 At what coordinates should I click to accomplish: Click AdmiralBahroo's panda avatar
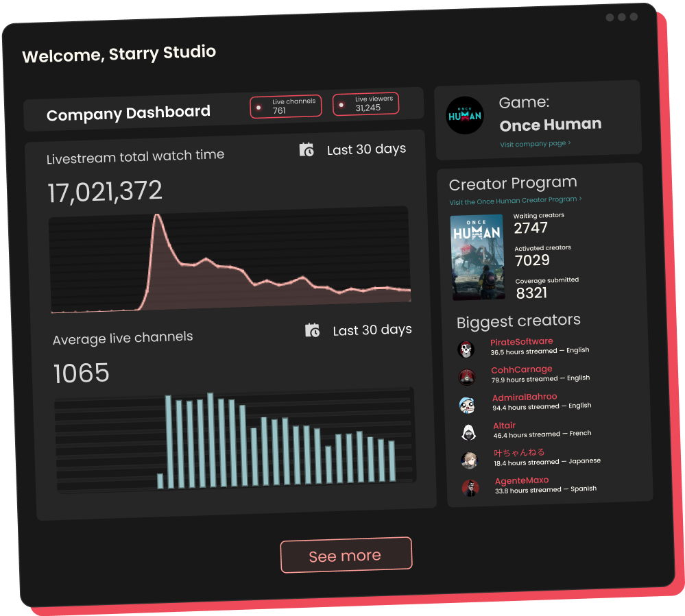(x=468, y=404)
